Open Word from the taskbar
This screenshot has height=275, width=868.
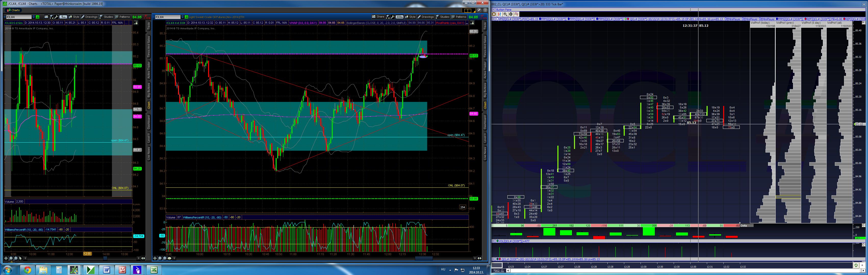(107, 270)
